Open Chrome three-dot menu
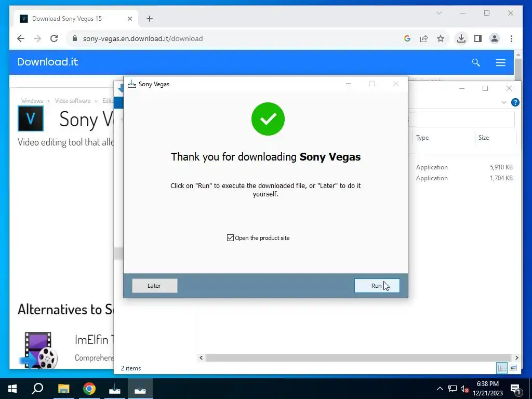The width and height of the screenshot is (532, 399). (x=511, y=38)
